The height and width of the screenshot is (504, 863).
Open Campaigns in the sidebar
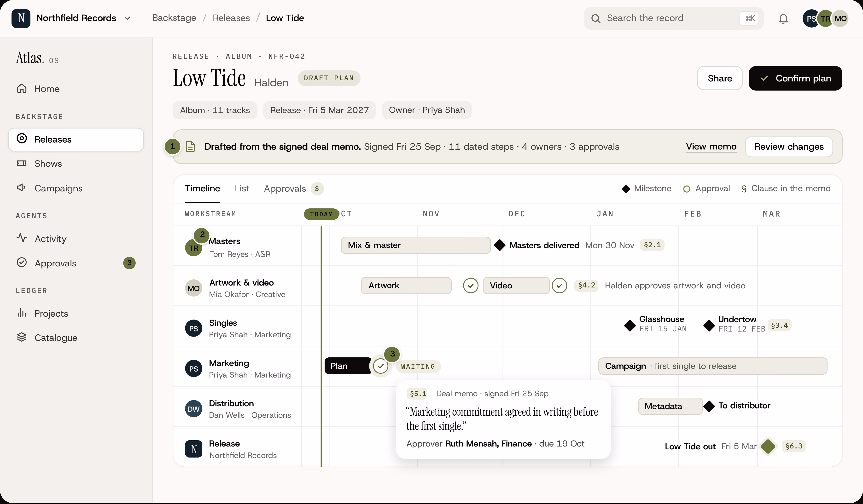(76, 188)
